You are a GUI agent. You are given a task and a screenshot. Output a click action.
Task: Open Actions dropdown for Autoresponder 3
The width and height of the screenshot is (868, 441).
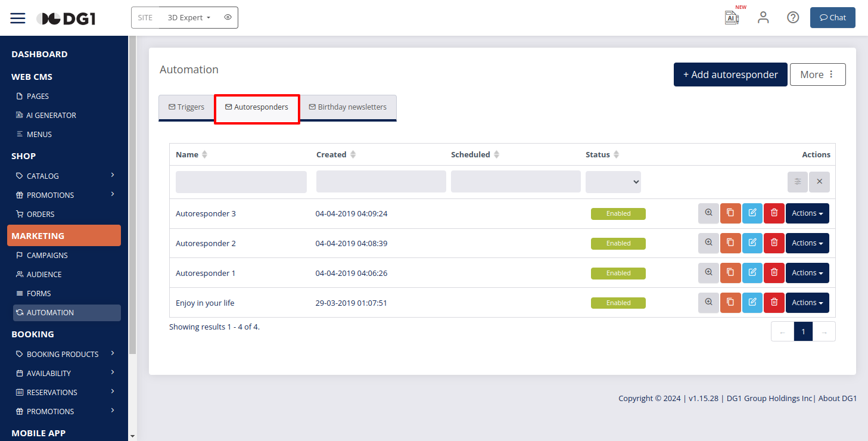click(x=807, y=213)
